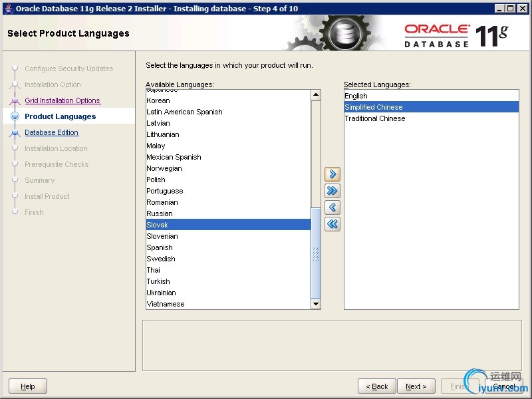Click the Java icon in title bar
The width and height of the screenshot is (532, 399).
[x=9, y=9]
